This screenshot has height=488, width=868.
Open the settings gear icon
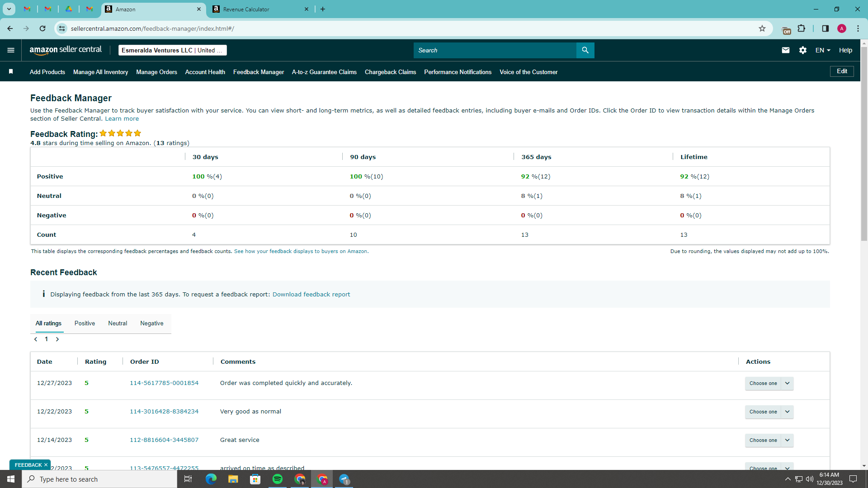click(803, 50)
